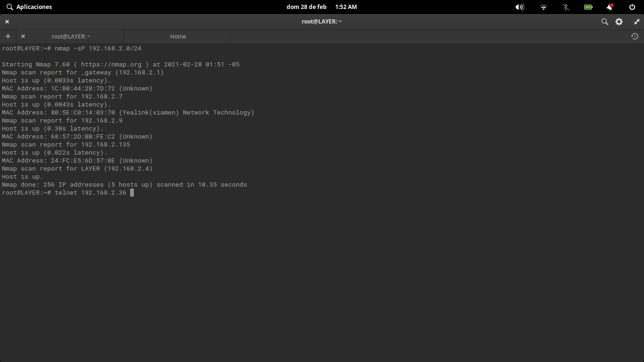Open terminal preferences via the gear icon
The image size is (644, 362).
pos(619,21)
